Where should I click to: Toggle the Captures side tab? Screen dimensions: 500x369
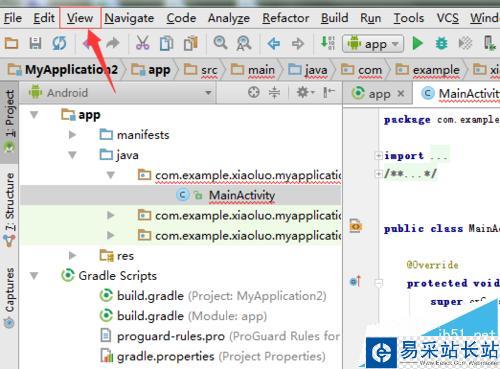tap(10, 297)
